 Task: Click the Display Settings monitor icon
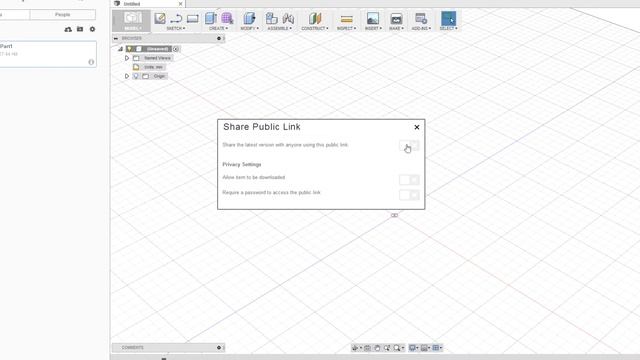[x=412, y=348]
